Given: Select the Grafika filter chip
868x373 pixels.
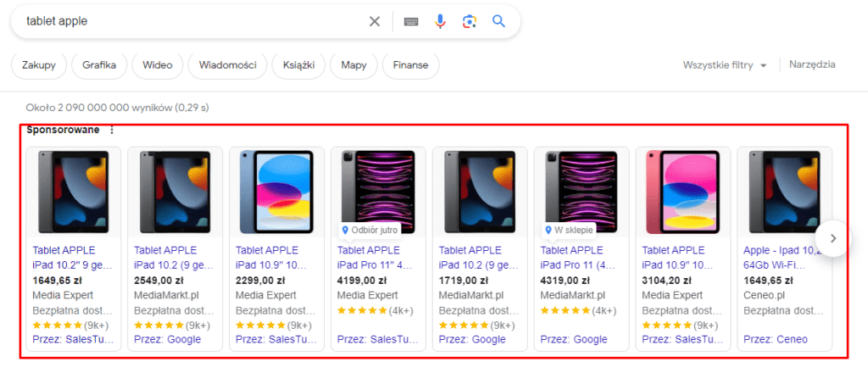Looking at the screenshot, I should [x=99, y=65].
